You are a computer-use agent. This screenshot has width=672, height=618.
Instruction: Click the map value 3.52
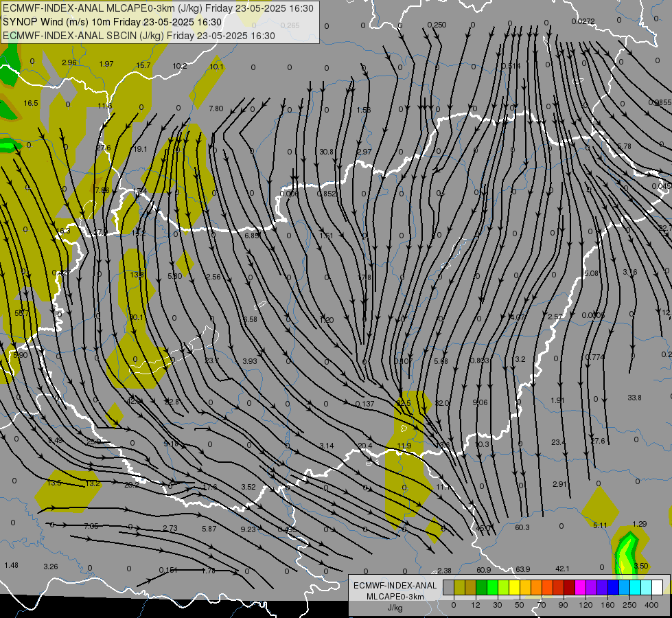248,488
